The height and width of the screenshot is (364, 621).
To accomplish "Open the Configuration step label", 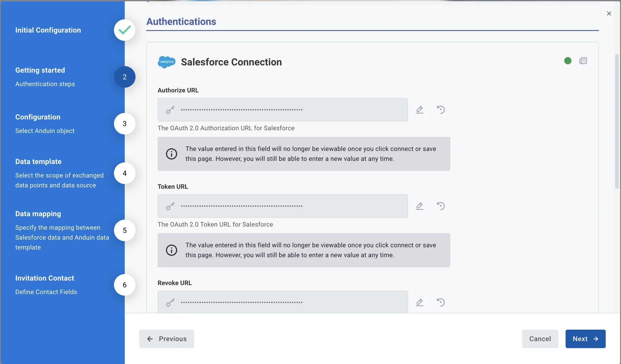I will click(38, 117).
